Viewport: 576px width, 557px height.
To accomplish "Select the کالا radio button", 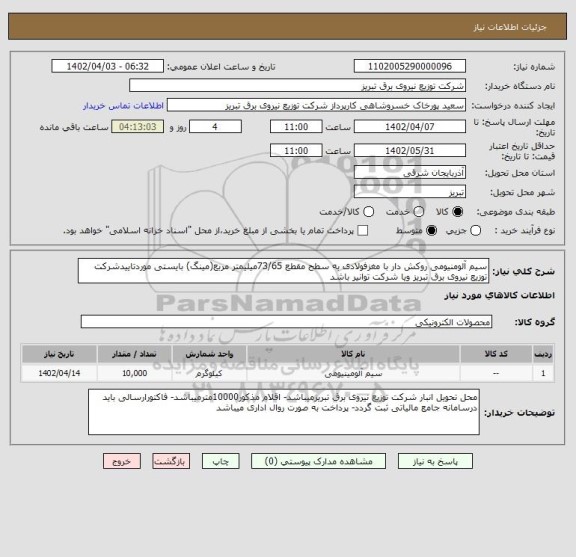I will click(458, 212).
